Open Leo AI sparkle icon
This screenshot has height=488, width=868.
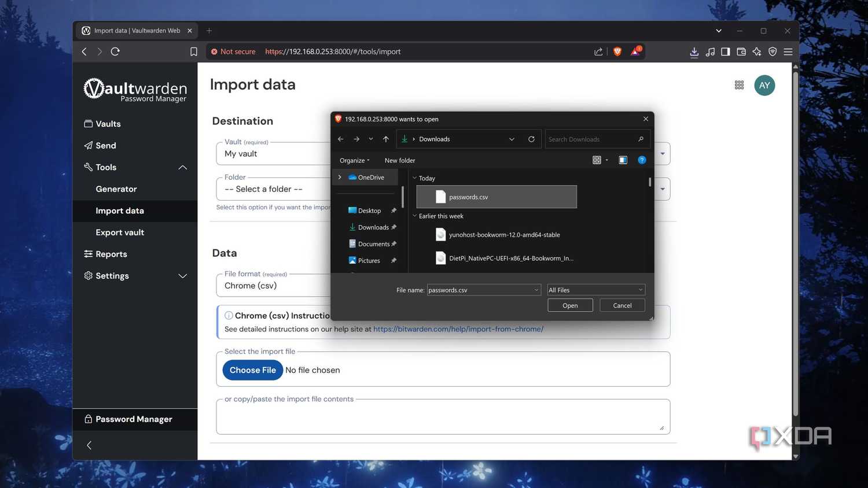(x=757, y=51)
